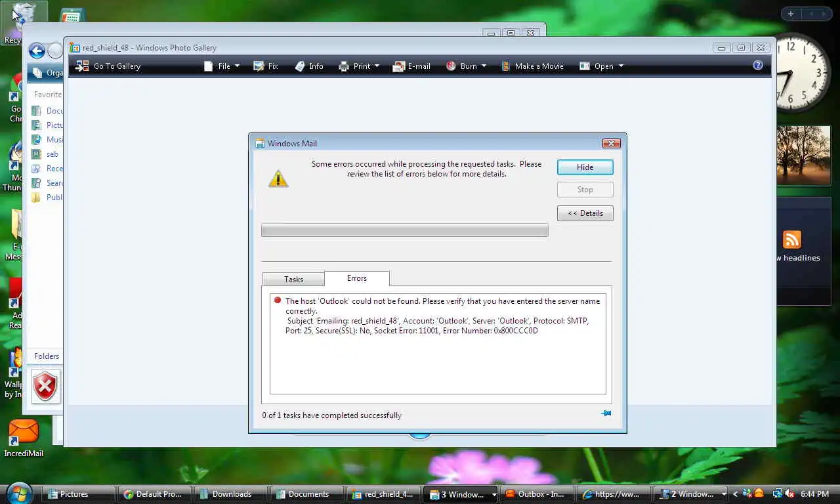
Task: Click Go To Gallery in Photo Gallery
Action: pos(108,66)
